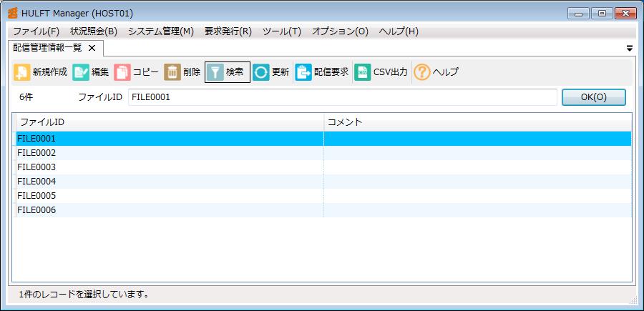
Task: Click the Refresh (更新) icon
Action: click(261, 72)
